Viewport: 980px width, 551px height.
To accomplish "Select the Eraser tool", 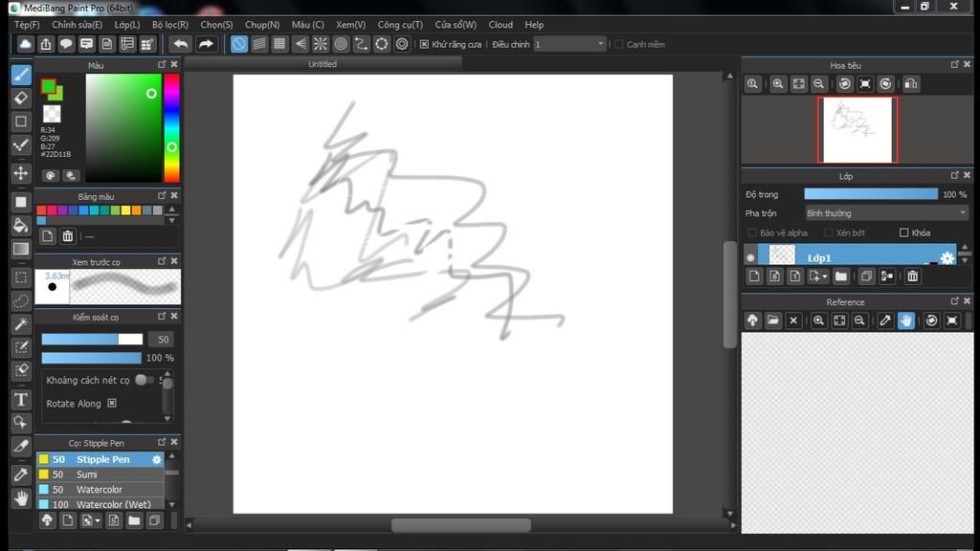I will 21,99.
